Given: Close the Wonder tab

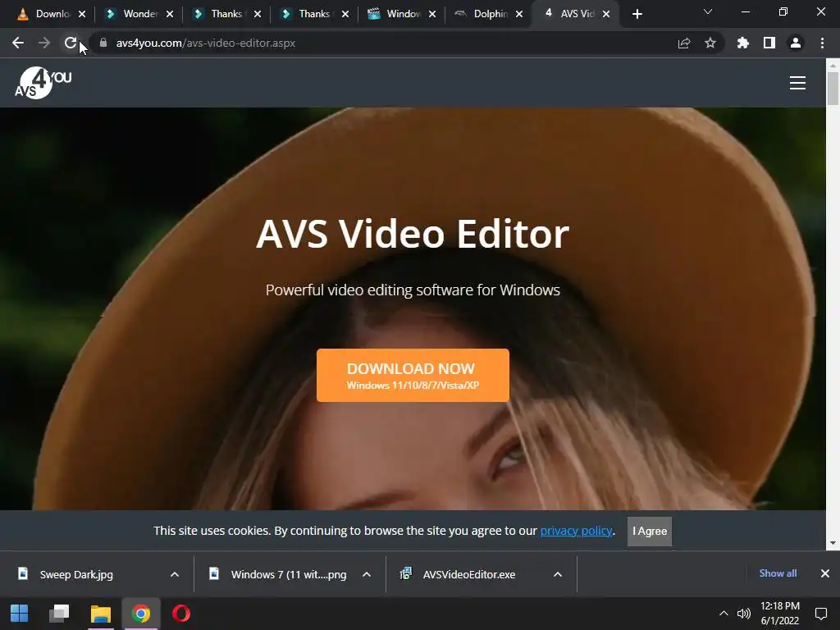Looking at the screenshot, I should (x=169, y=14).
